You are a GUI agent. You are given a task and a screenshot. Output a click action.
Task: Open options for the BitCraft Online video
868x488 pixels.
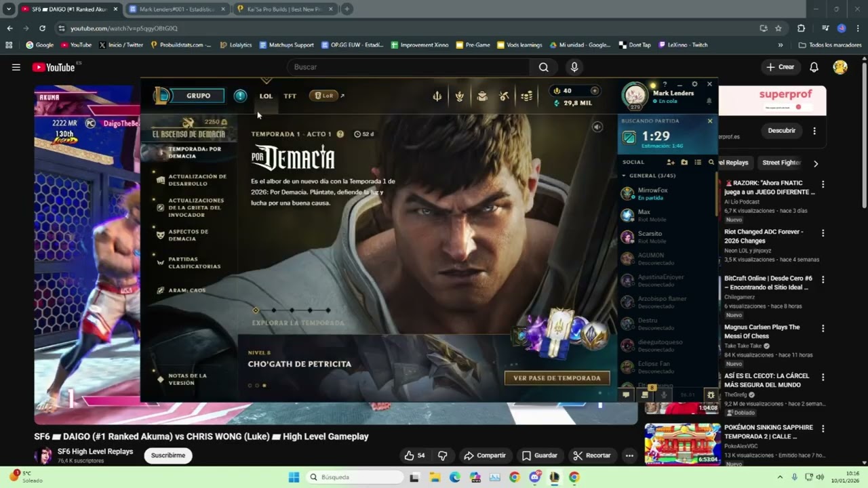tap(823, 280)
